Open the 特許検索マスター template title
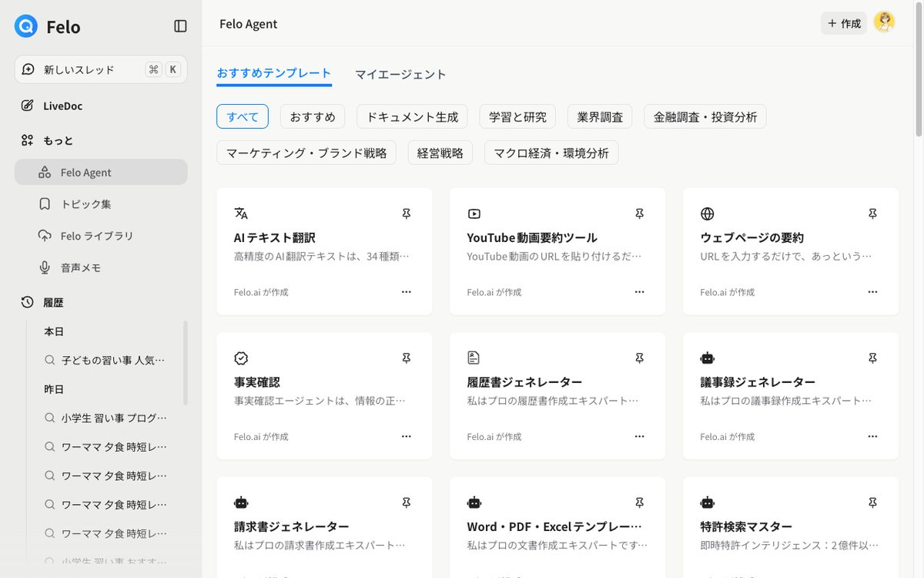This screenshot has height=578, width=924. point(746,526)
